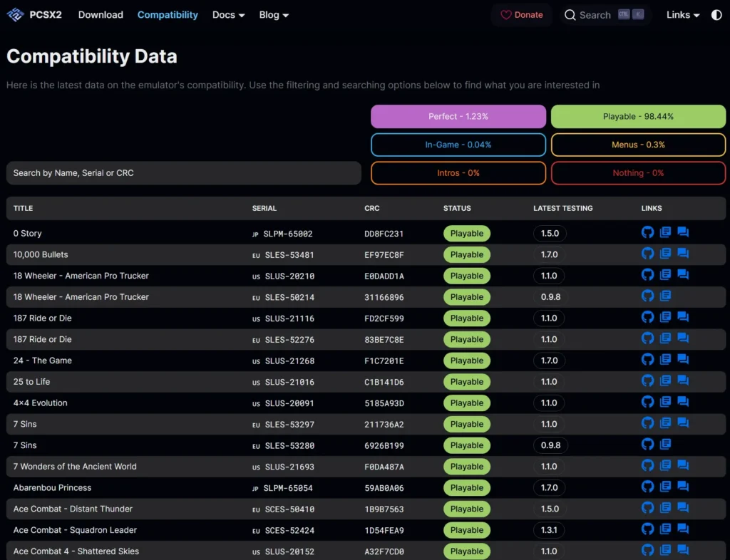The width and height of the screenshot is (730, 560).
Task: Open wiki page icon for 10,000 Bullets
Action: pos(665,254)
